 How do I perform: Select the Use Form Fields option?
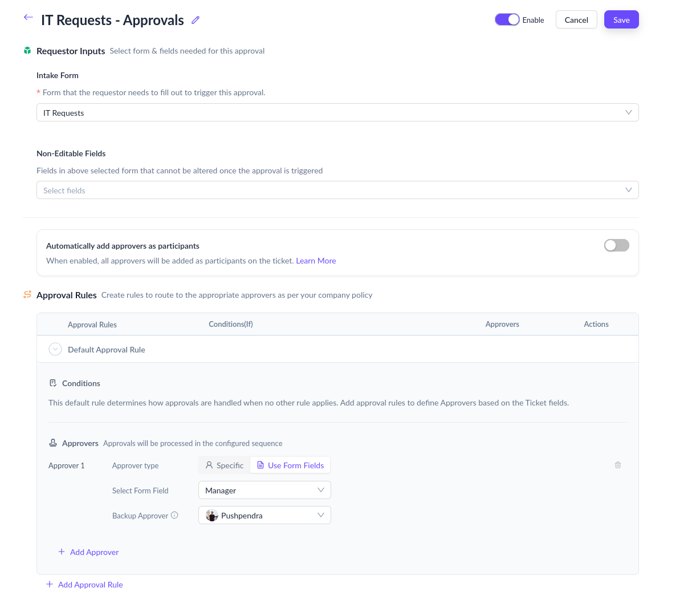[290, 465]
